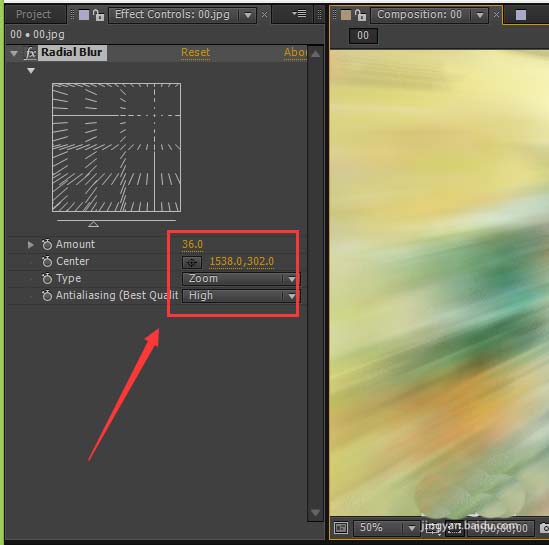Click Reset for Radial Blur
Viewport: 549px width, 545px height.
(x=195, y=53)
